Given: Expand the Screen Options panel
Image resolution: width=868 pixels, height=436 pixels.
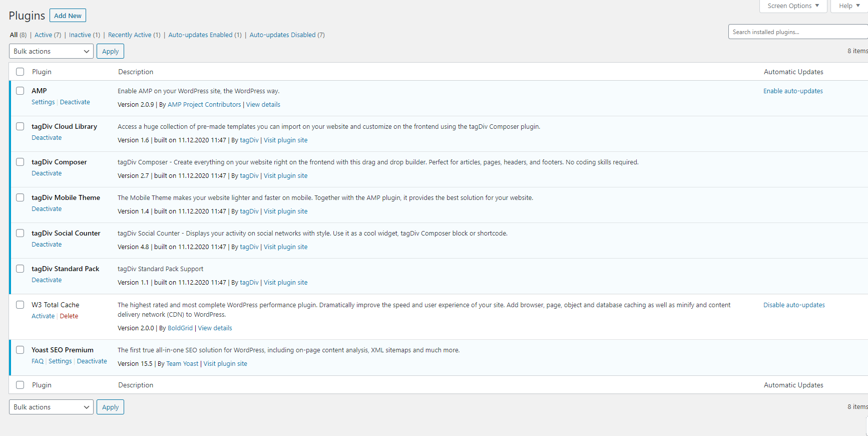Looking at the screenshot, I should coord(793,6).
